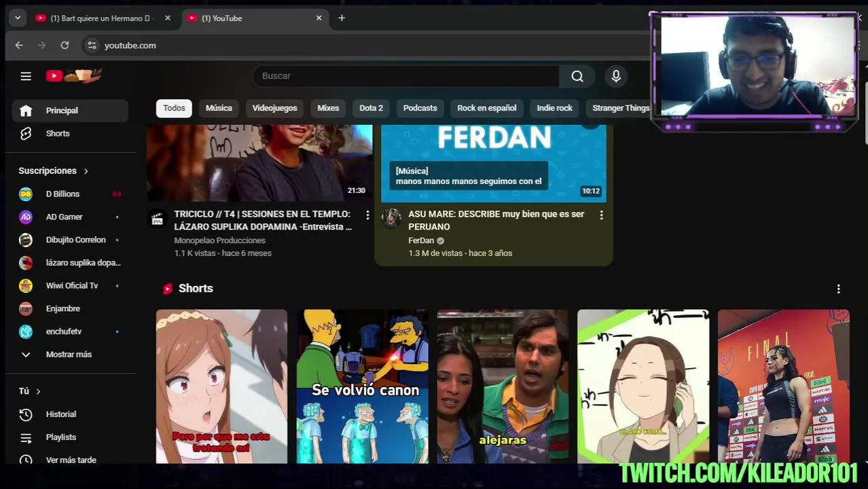Open Playlists in the sidebar
The width and height of the screenshot is (868, 489).
70,437
